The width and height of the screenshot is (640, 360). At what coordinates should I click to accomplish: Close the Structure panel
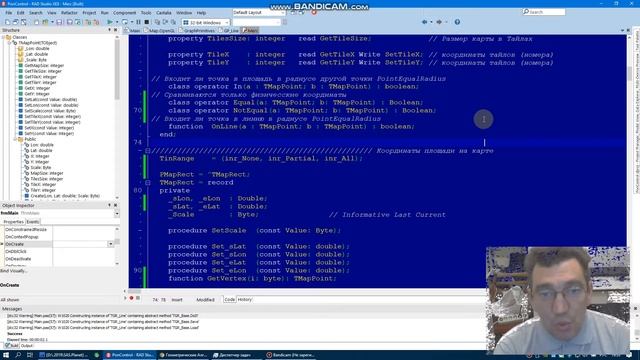click(115, 30)
